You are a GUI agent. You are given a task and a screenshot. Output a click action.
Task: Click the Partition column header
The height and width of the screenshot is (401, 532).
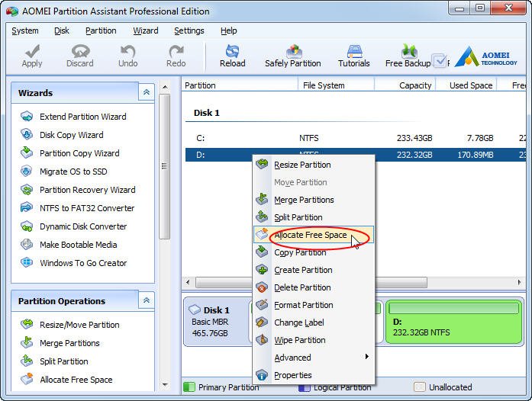[240, 85]
